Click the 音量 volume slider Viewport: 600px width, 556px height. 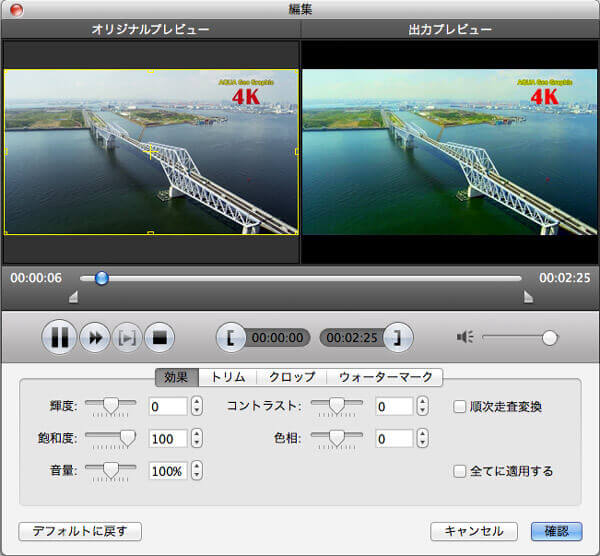[x=111, y=471]
